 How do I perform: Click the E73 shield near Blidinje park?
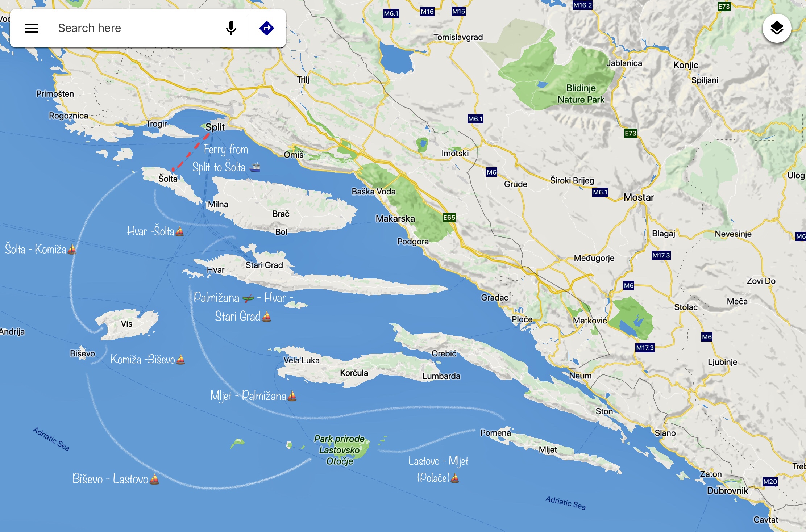pyautogui.click(x=631, y=133)
